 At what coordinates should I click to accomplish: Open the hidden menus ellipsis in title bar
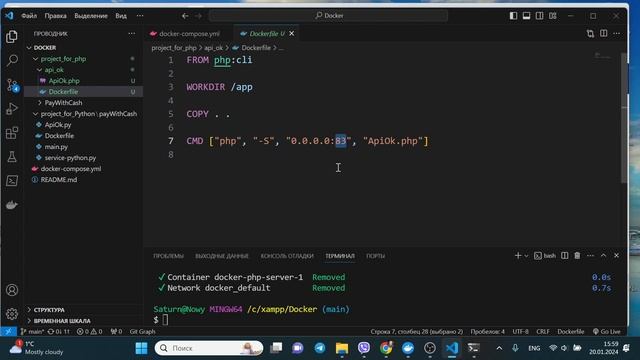pos(140,16)
